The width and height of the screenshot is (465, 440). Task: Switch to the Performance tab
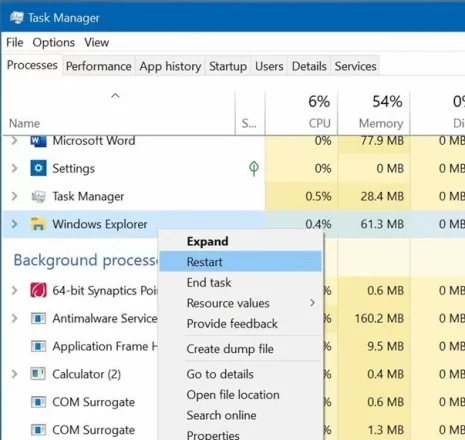99,66
